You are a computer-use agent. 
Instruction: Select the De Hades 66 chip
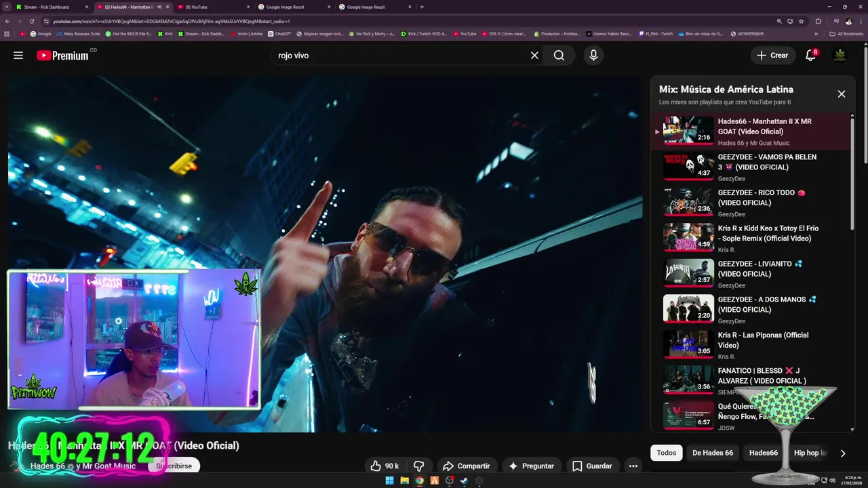click(x=713, y=453)
